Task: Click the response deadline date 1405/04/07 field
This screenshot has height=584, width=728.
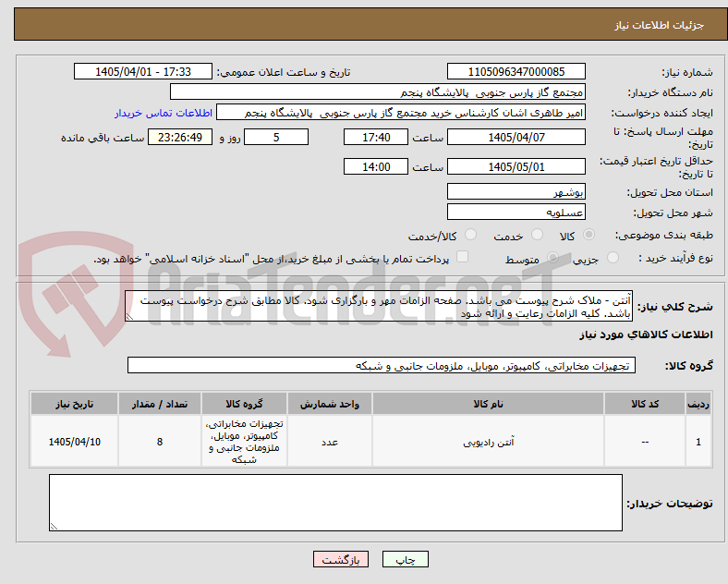Action: 516,138
